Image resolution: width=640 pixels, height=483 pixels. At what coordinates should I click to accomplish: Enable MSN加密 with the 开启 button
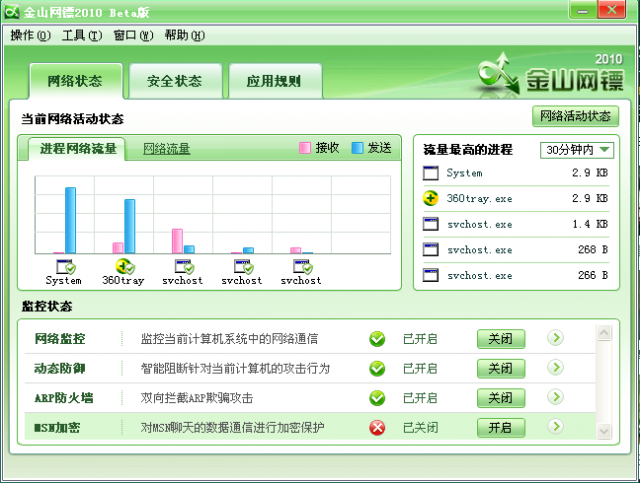click(500, 427)
